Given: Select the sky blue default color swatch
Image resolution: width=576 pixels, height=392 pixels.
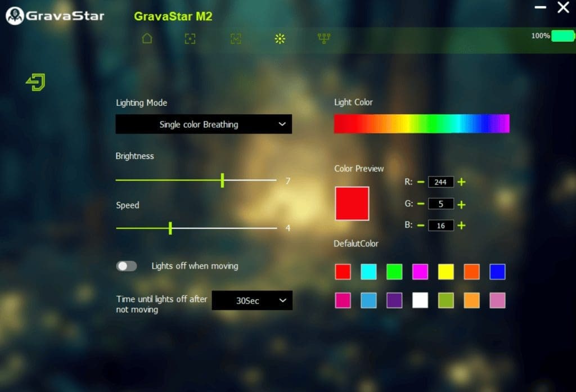Looking at the screenshot, I should click(x=368, y=300).
